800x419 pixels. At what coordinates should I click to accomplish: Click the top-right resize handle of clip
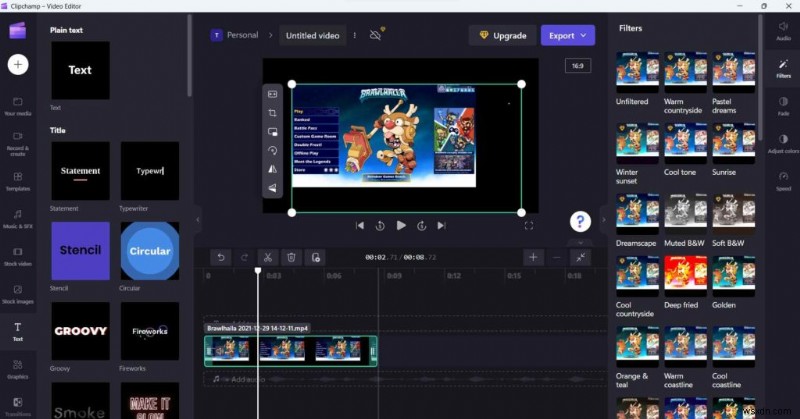tap(521, 84)
